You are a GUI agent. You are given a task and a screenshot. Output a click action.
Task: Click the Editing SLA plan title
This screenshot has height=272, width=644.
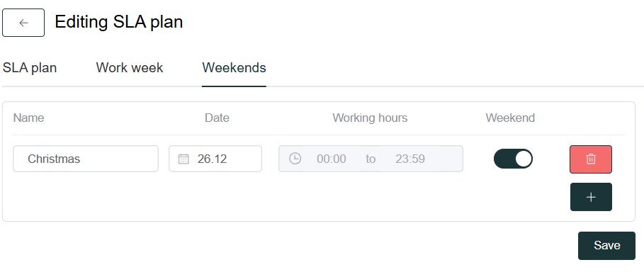tap(119, 22)
